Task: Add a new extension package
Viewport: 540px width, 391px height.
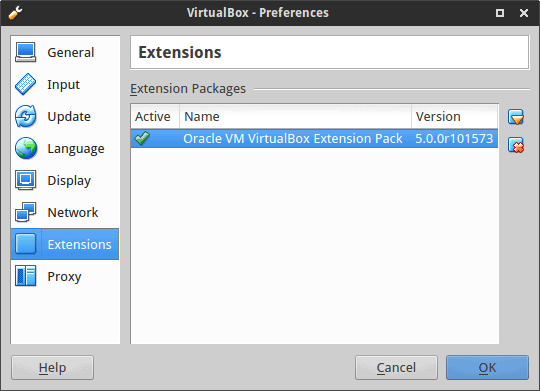Action: tap(516, 117)
